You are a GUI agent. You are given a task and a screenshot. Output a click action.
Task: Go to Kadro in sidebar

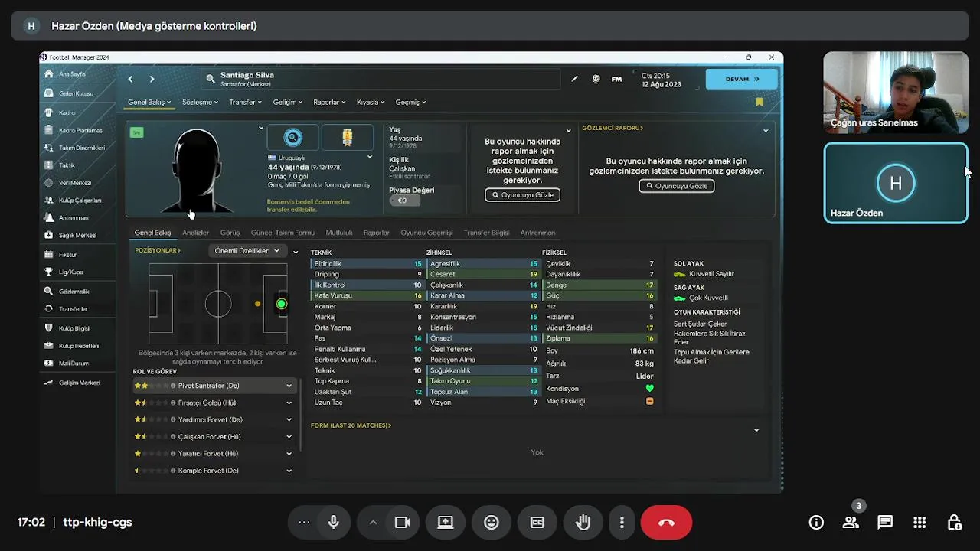point(67,112)
